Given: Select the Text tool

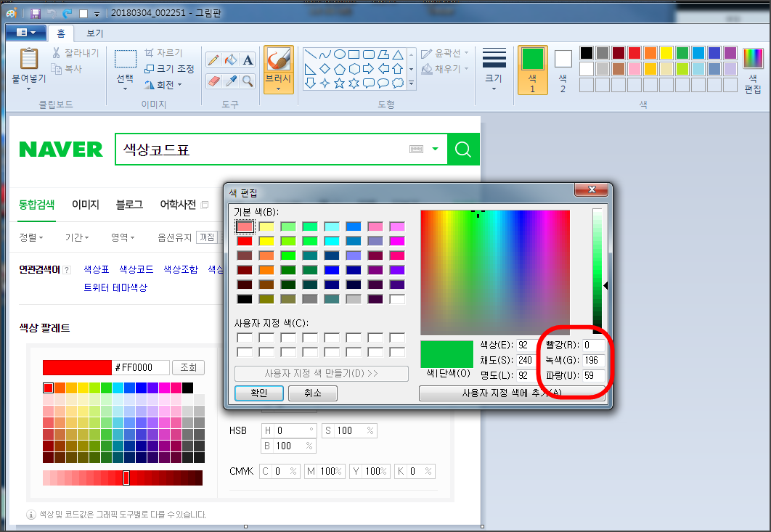Looking at the screenshot, I should pos(248,60).
